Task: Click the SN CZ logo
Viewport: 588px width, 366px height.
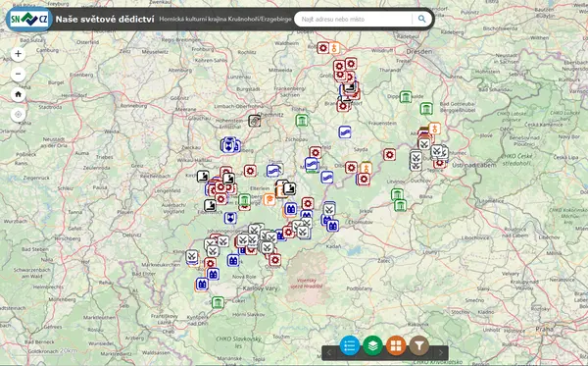Action: pyautogui.click(x=29, y=19)
